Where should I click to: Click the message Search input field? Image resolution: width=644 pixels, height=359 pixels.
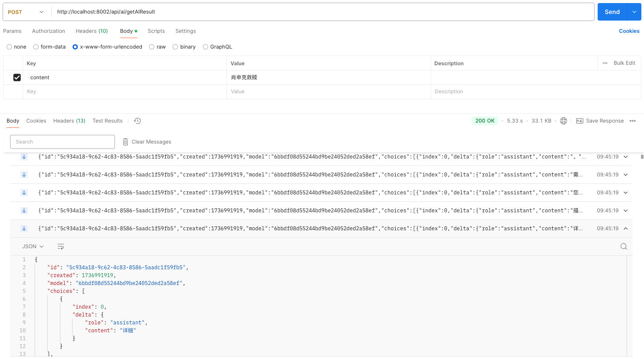coord(63,142)
